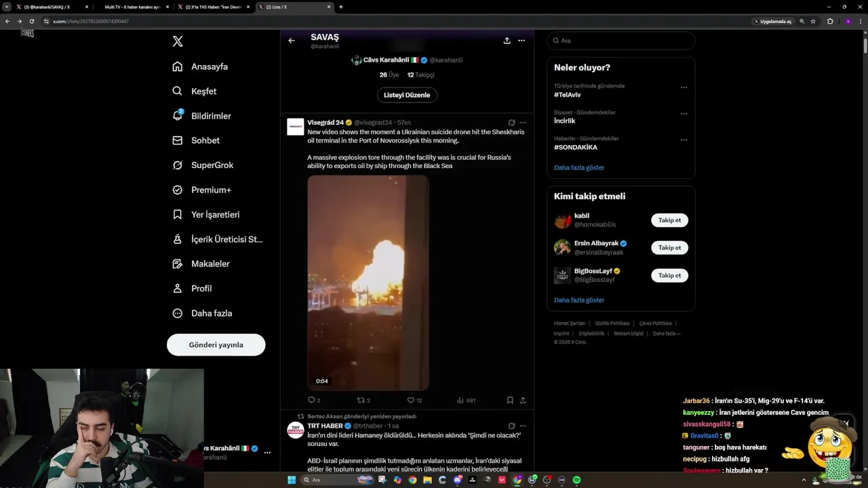Open #TelAviv trend more options

coord(684,87)
